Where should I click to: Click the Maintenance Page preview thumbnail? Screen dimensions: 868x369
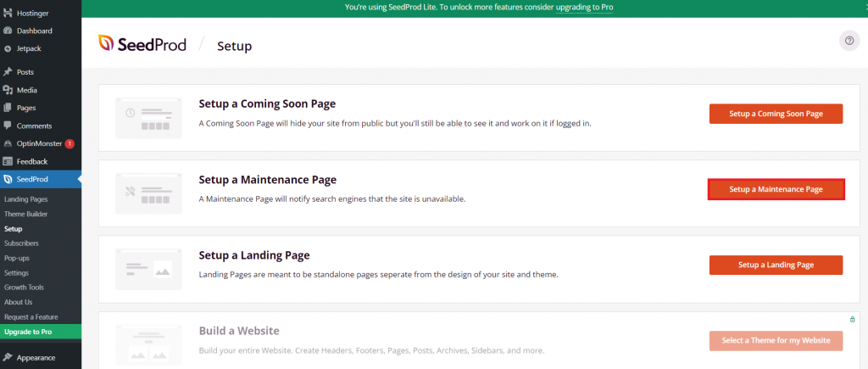tap(148, 193)
